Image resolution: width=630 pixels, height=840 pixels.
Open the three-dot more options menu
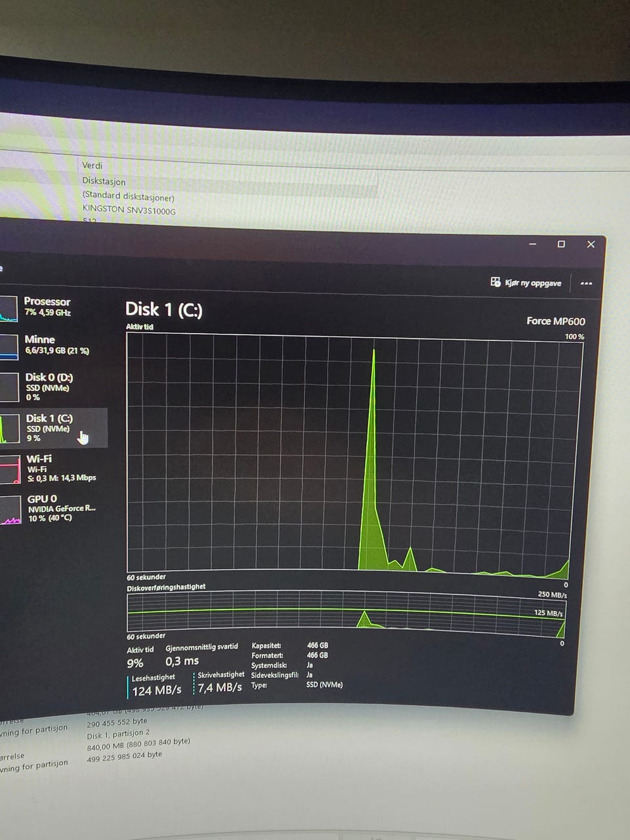586,283
